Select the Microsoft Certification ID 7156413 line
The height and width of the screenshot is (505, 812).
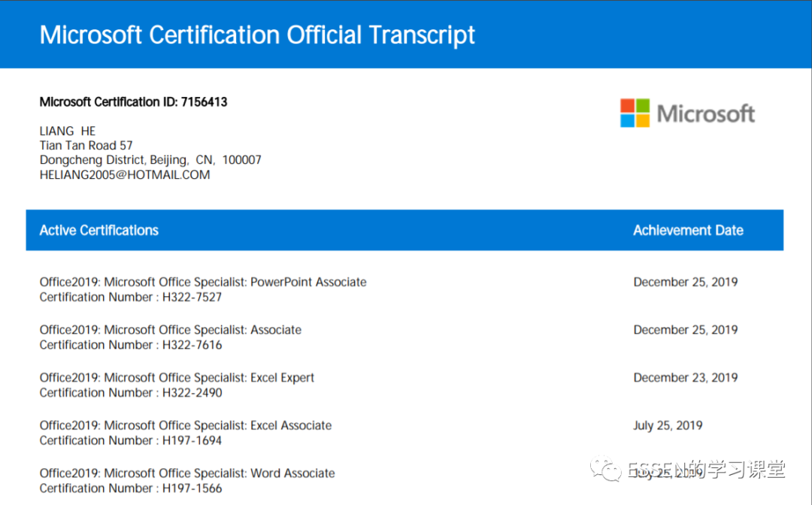133,102
